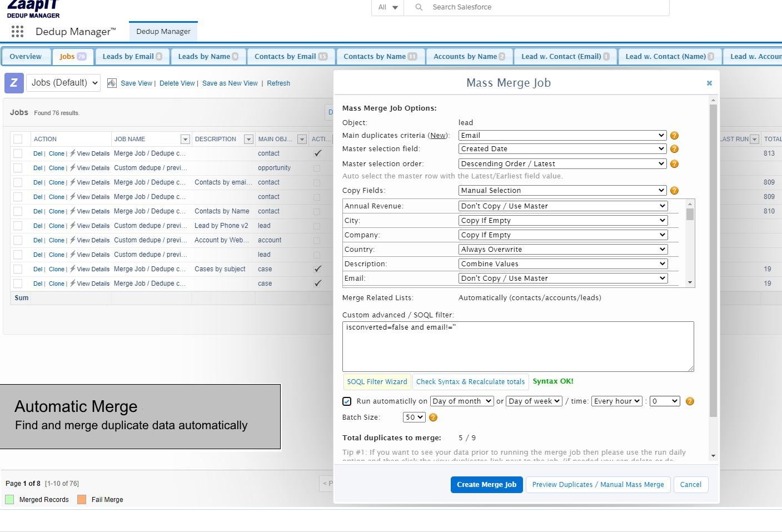The height and width of the screenshot is (532, 782).
Task: Open the Description copy option dropdown
Action: click(x=563, y=264)
